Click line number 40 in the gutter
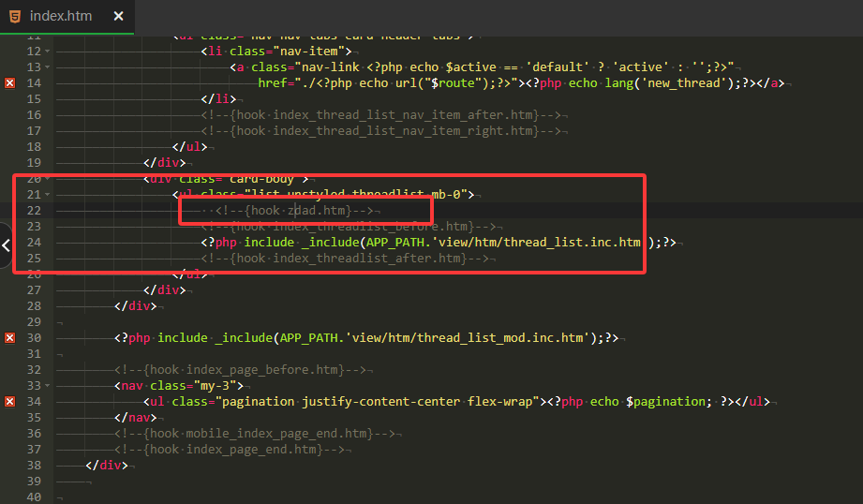 [34, 497]
